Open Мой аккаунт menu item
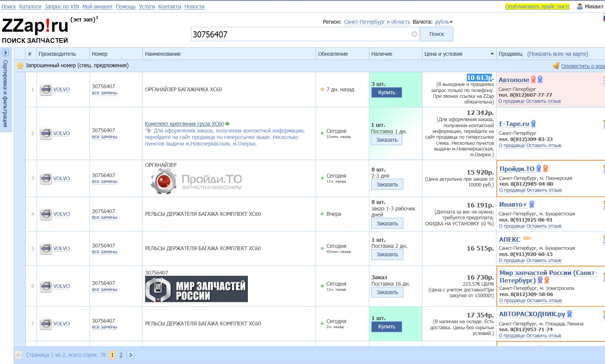The width and height of the screenshot is (605, 364). (97, 6)
